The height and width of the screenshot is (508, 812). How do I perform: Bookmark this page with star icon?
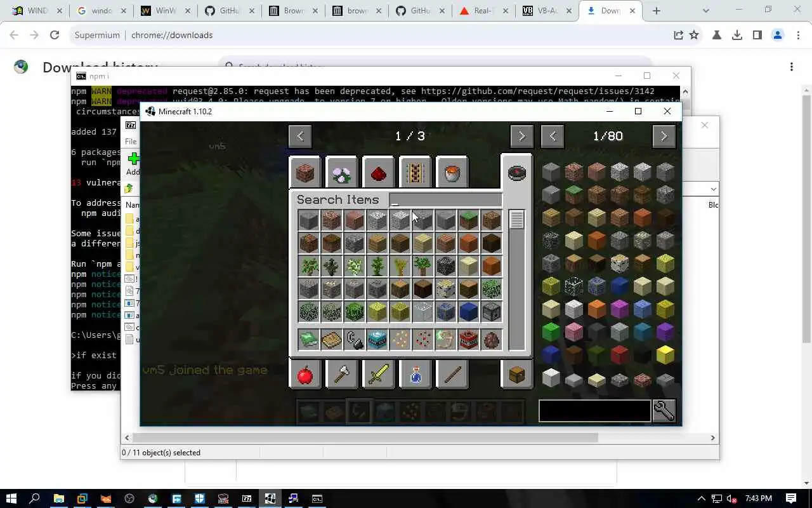[x=695, y=36]
